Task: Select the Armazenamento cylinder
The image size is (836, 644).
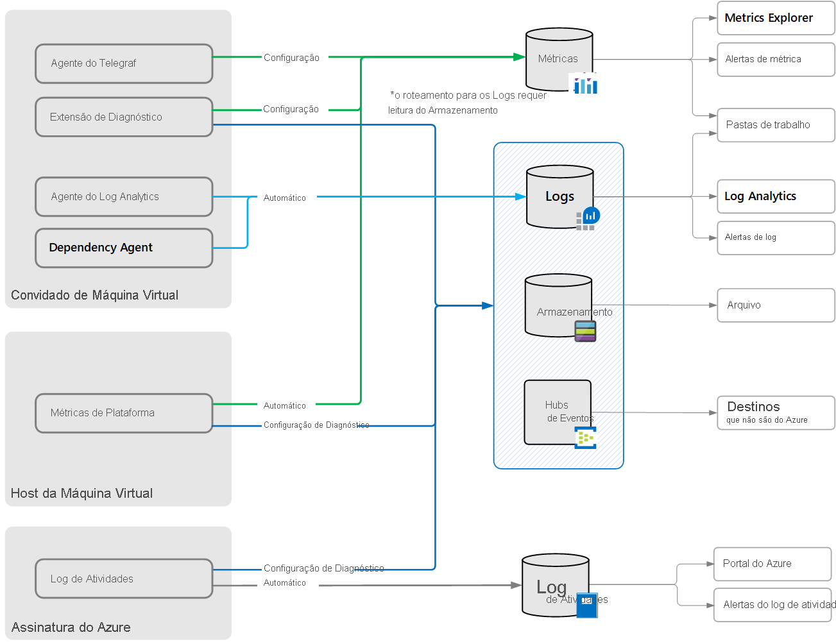Action: point(558,305)
